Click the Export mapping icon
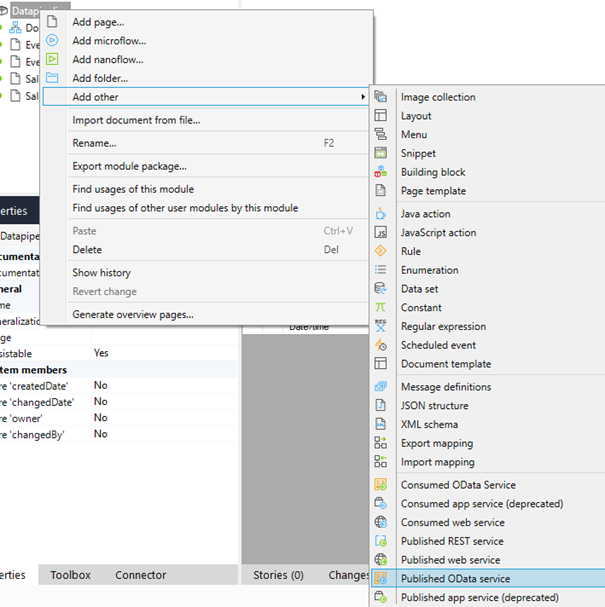The image size is (605, 607). click(380, 443)
